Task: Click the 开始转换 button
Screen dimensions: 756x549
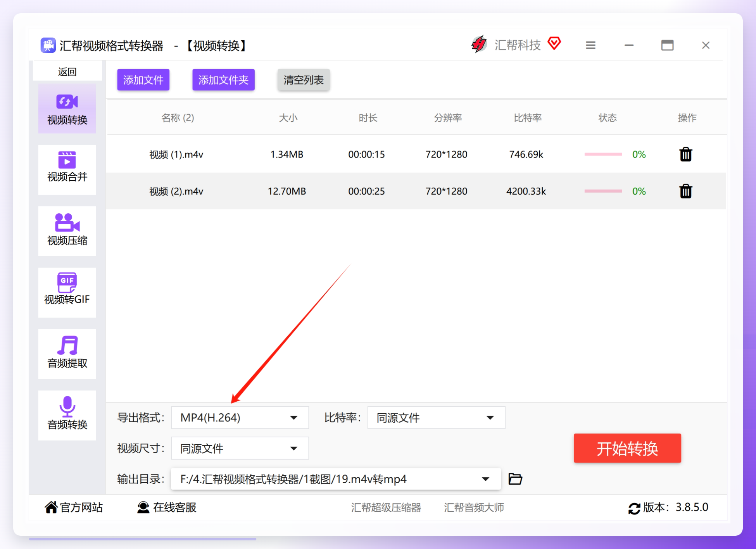Action: [627, 448]
